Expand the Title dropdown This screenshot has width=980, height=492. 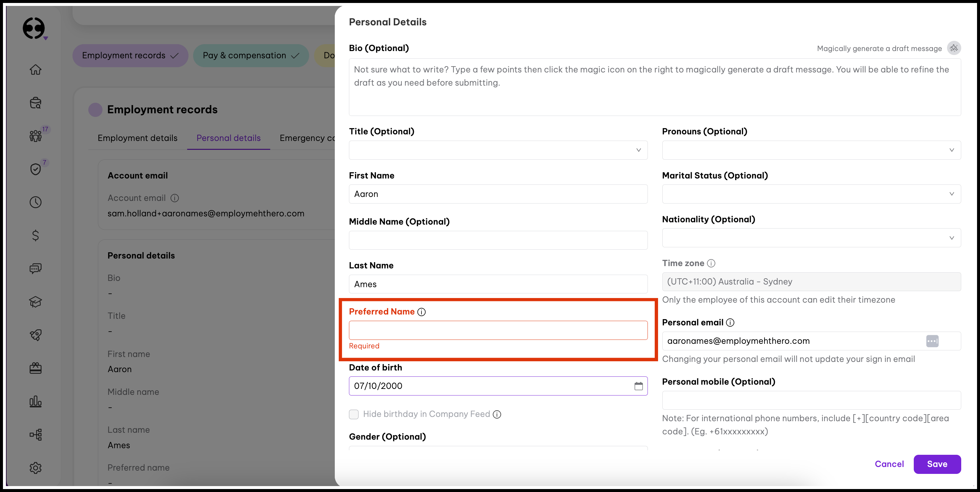pos(498,150)
